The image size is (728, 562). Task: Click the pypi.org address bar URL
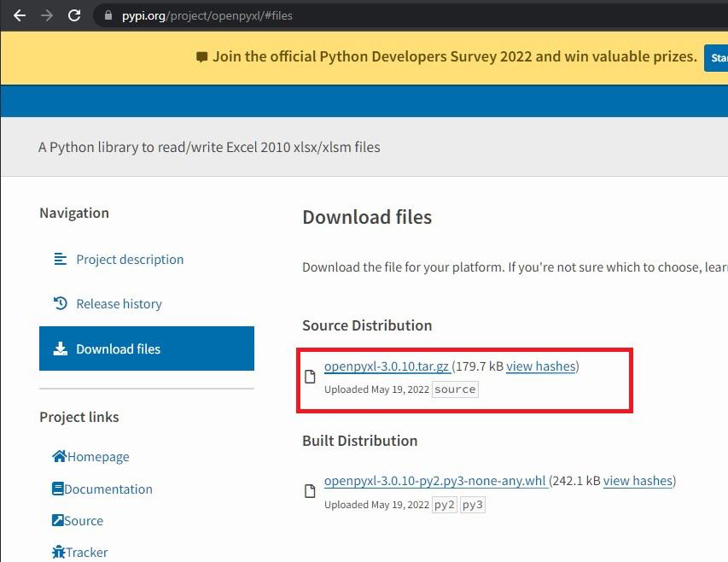207,15
